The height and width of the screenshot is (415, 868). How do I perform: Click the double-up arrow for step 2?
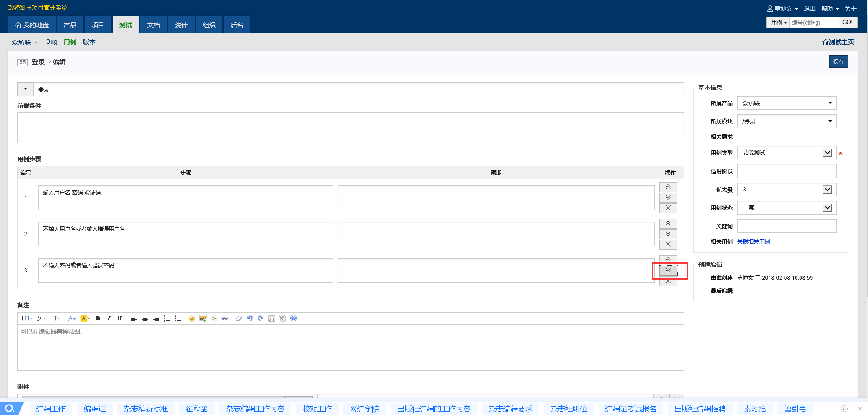(x=668, y=223)
